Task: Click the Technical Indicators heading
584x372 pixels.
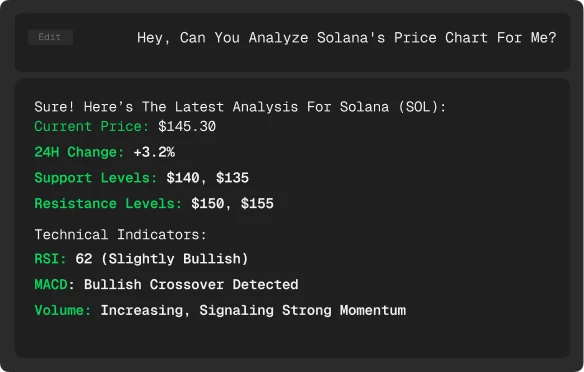Action: (x=120, y=235)
